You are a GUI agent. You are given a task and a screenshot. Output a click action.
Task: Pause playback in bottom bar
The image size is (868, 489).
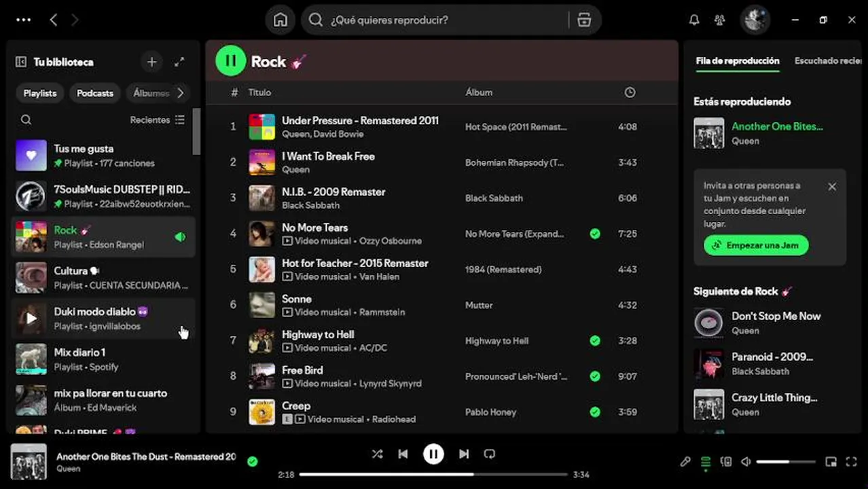(x=433, y=454)
